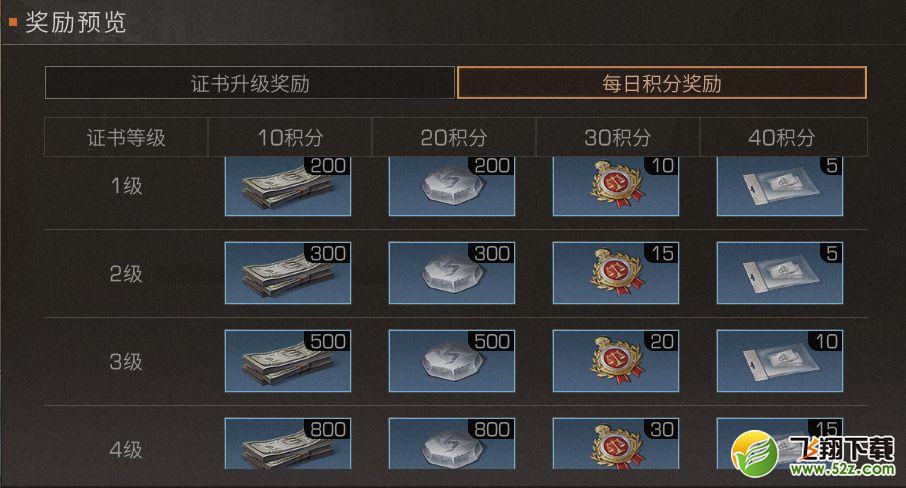
Task: Select the 500 silver gem reward
Action: 452,361
